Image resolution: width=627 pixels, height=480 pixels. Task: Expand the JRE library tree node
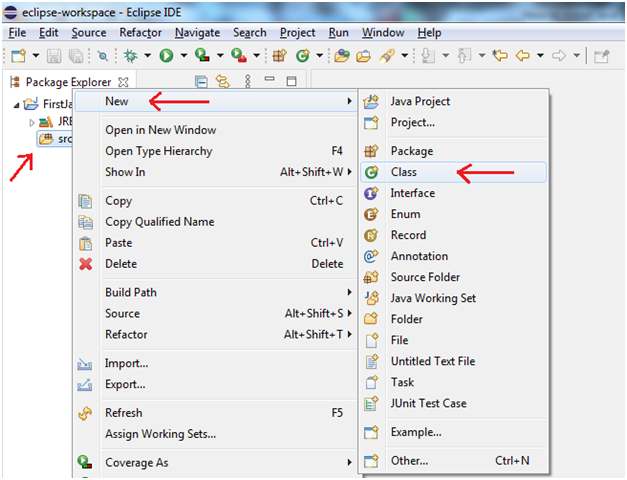tap(32, 122)
